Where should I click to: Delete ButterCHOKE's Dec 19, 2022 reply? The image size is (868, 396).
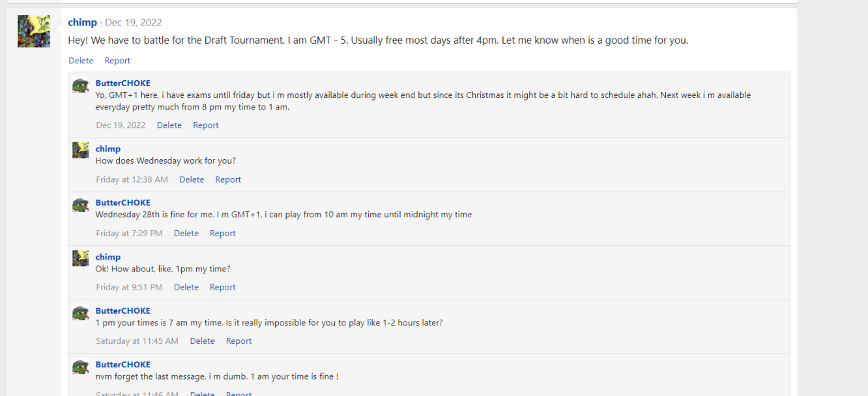pos(169,125)
